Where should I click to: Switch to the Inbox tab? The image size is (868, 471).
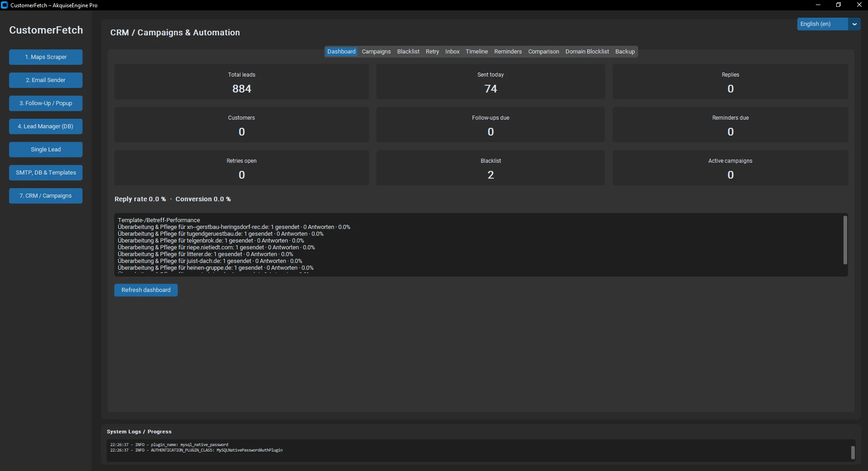(x=452, y=52)
